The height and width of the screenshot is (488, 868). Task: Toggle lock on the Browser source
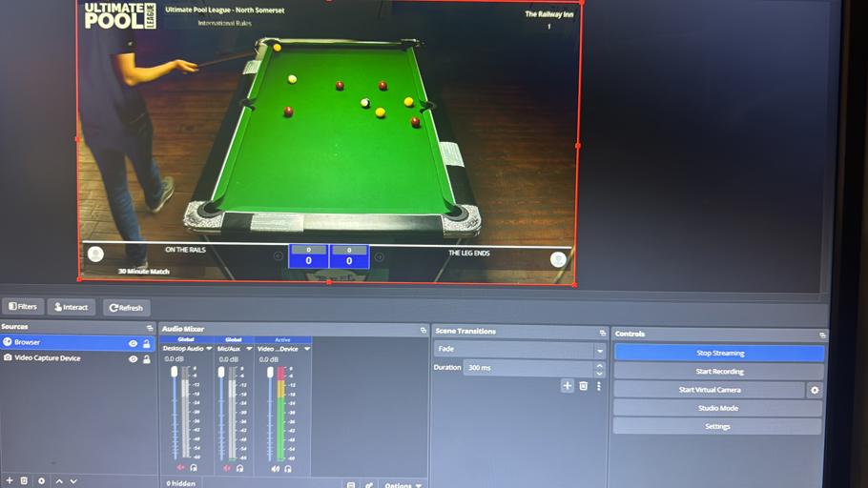point(147,343)
